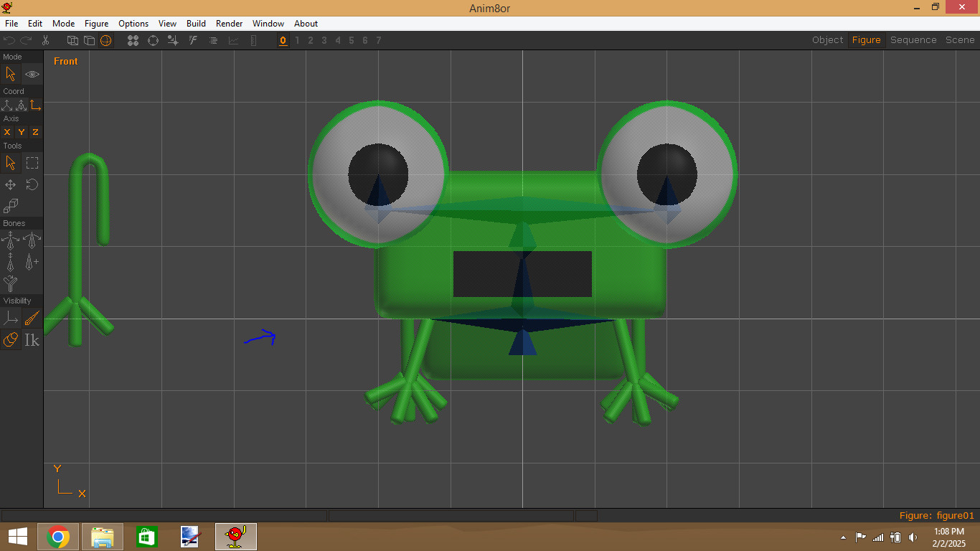
Task: Click the ruler icon in the toolbar
Action: pos(253,40)
